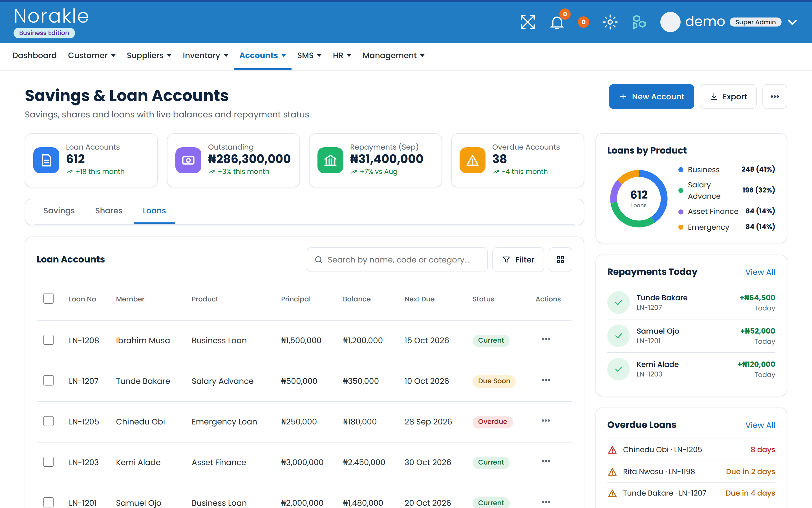Expand the Inventory menu dropdown

tap(205, 55)
